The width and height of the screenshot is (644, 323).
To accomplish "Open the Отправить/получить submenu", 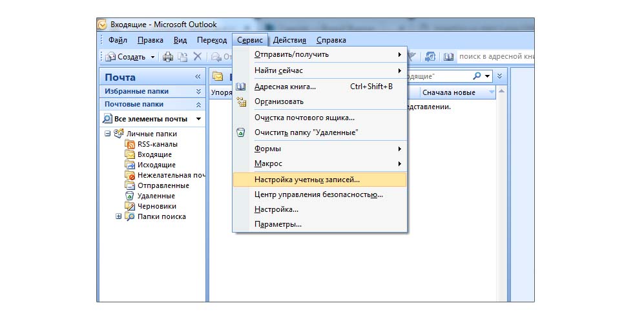I will (291, 54).
